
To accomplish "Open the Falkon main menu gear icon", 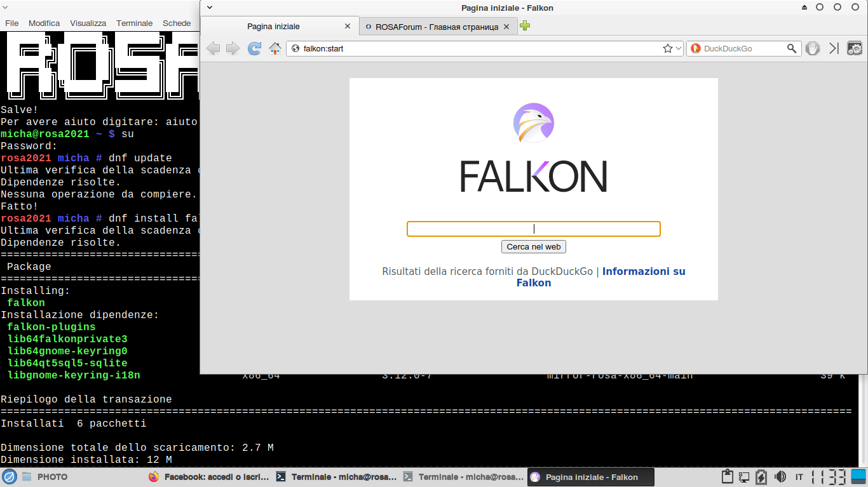I will pyautogui.click(x=855, y=48).
